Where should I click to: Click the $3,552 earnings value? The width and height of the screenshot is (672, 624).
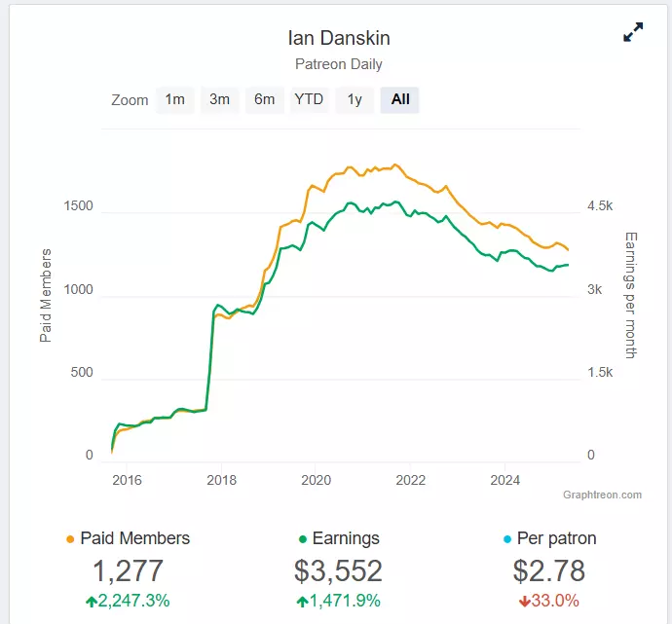[x=338, y=570]
